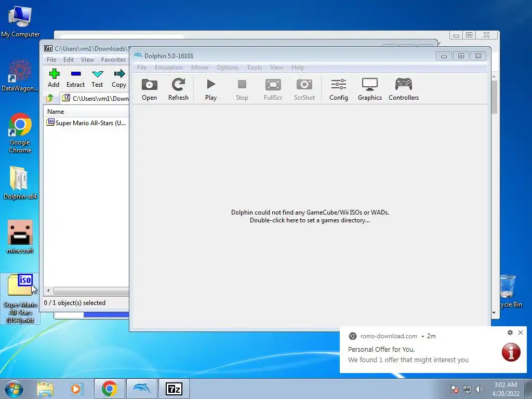
Task: Click the 7-Zip horizontal scrollbar left arrow
Action: point(48,291)
